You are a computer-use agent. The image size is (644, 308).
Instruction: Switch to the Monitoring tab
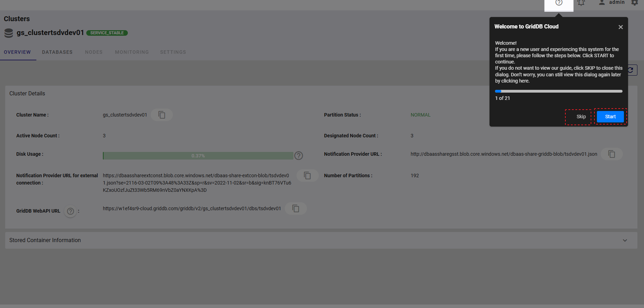pos(132,52)
